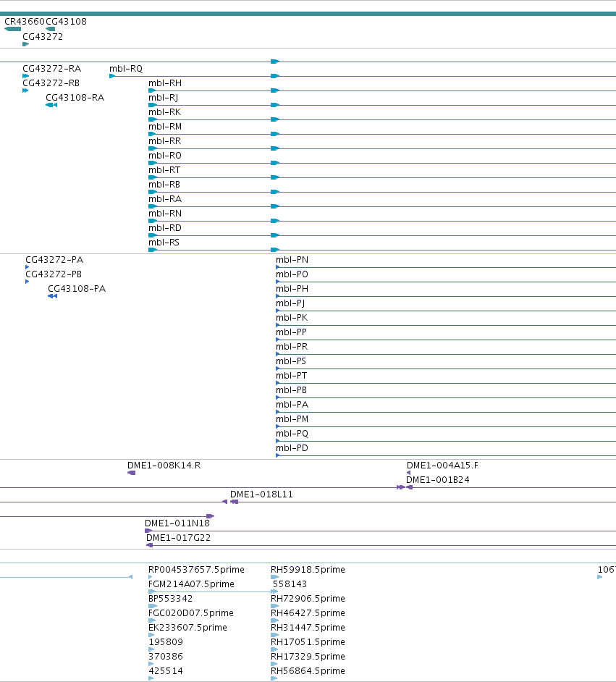Image resolution: width=616 pixels, height=682 pixels.
Task: Select protein CG43108-PA
Action: click(77, 288)
